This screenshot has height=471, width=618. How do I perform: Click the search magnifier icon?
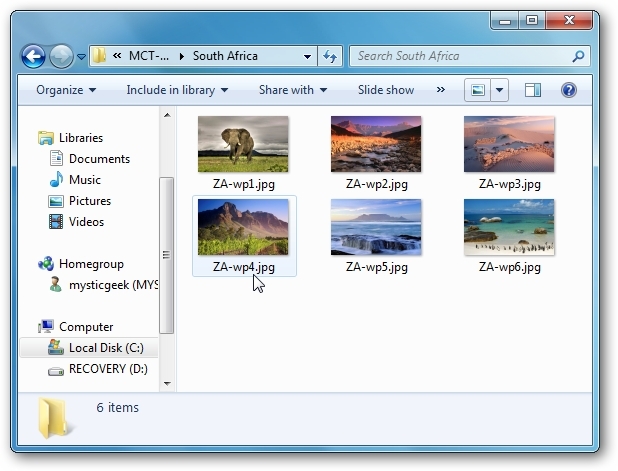coord(578,56)
